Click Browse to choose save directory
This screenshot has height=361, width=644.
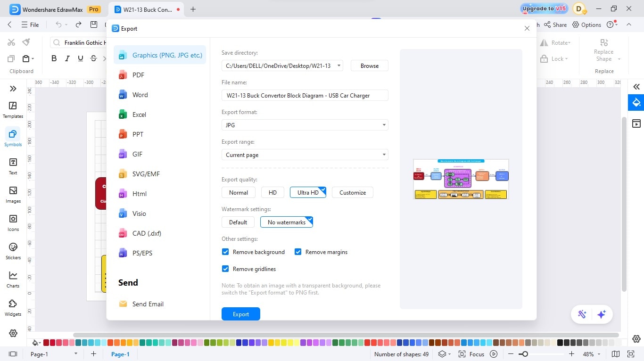(369, 66)
